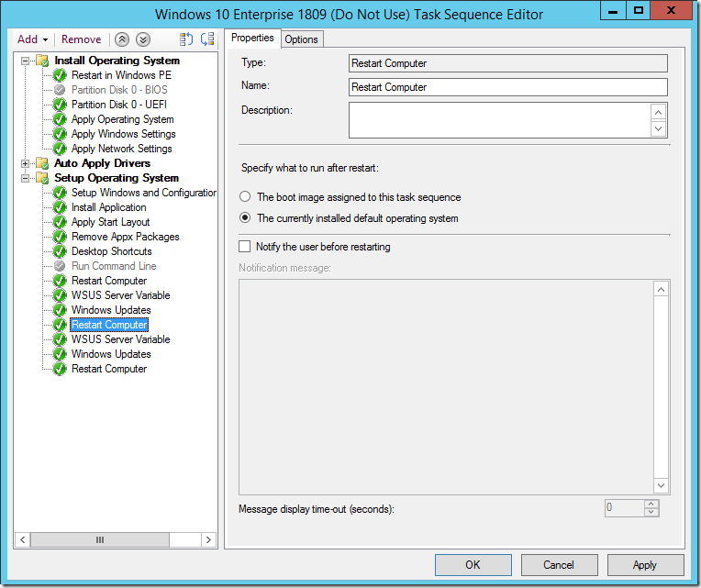Click the task list scroll left arrow
The image size is (701, 588).
click(23, 539)
